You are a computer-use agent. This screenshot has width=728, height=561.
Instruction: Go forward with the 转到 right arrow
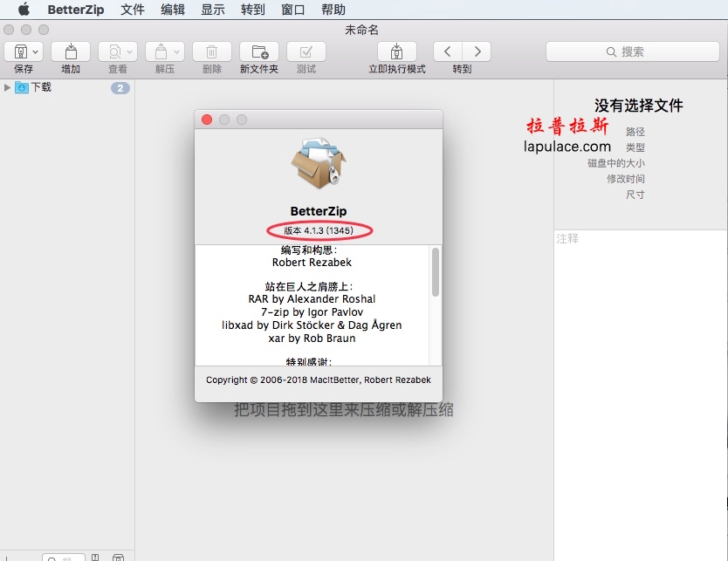pyautogui.click(x=477, y=51)
